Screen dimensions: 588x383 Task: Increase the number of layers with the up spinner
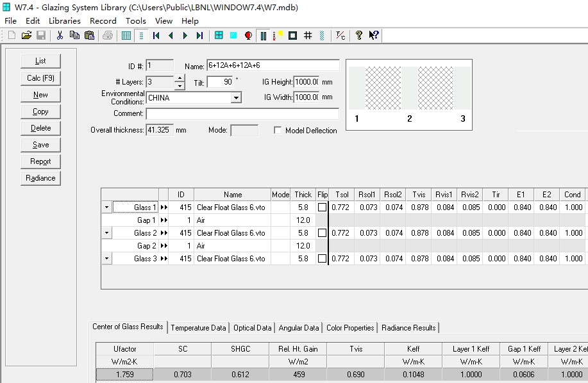[178, 79]
